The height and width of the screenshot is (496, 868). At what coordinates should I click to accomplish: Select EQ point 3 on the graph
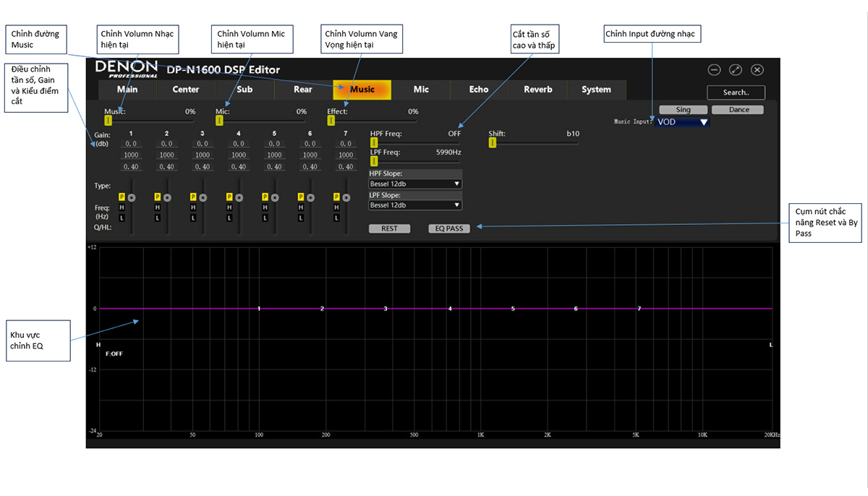(x=386, y=309)
